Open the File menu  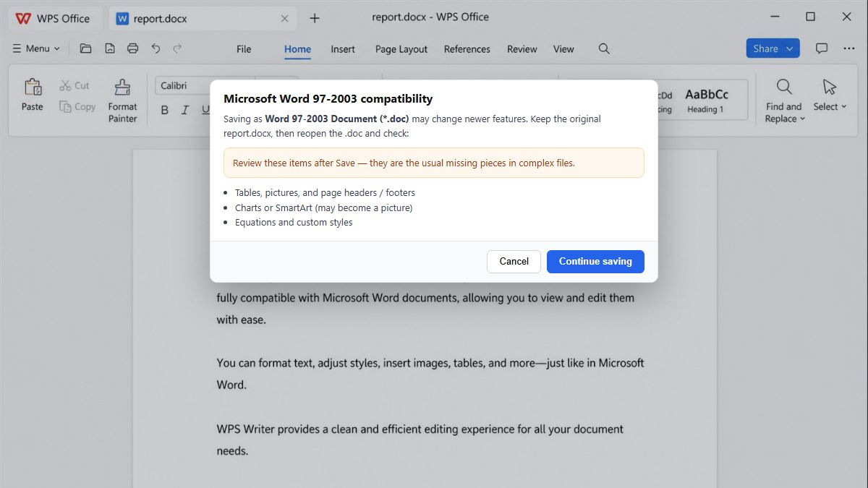click(244, 49)
